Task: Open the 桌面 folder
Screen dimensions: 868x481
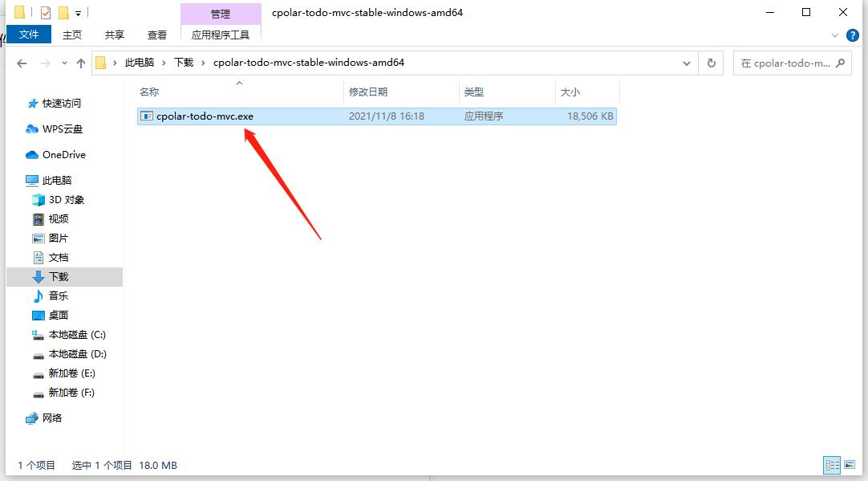Action: [x=58, y=316]
